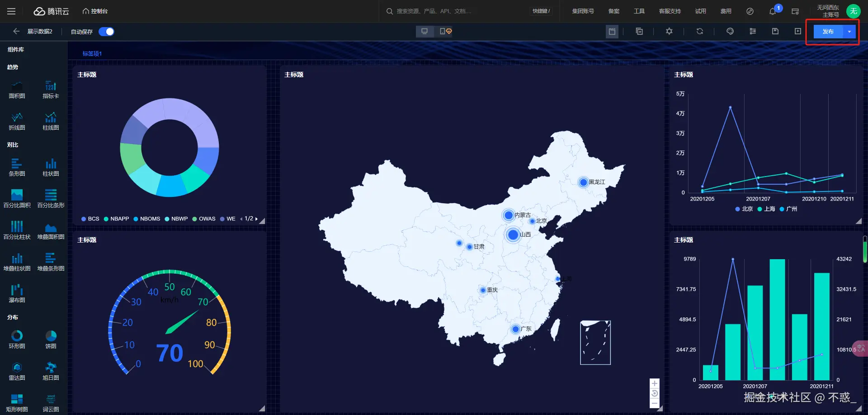Screen dimensions: 868x415
Task: Select the 柱状图 column chart component
Action: click(x=51, y=167)
